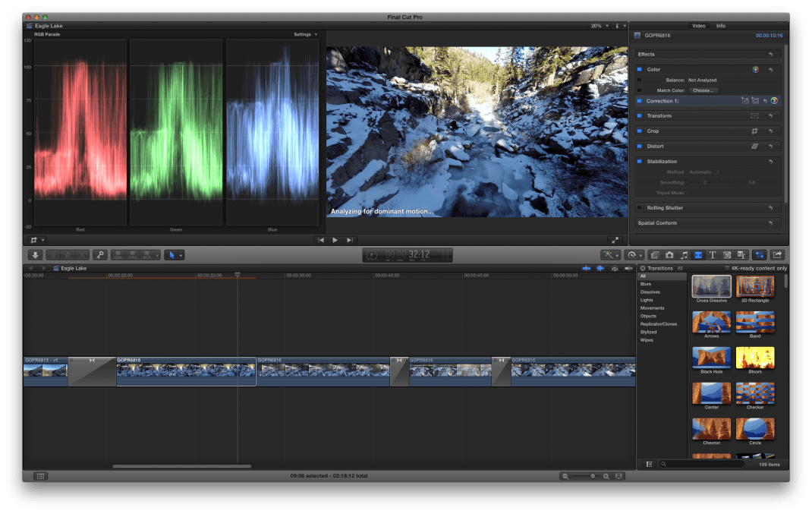Toggle the Balance color checkbox
Screen dimensions: 812x514
(639, 80)
